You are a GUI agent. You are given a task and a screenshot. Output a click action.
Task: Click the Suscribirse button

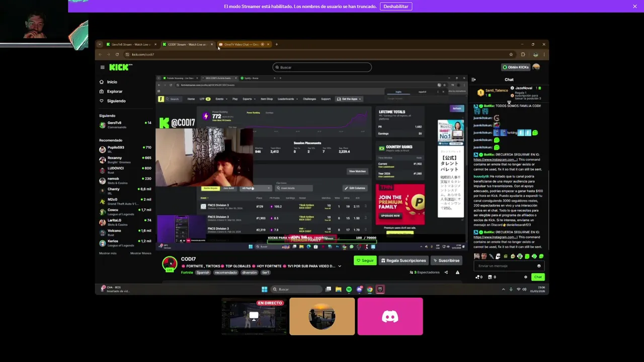[x=446, y=260]
